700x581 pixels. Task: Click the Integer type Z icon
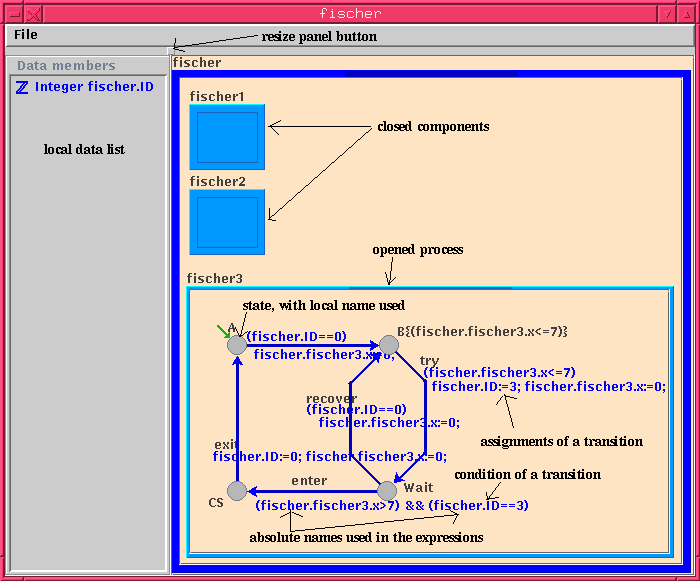pos(22,87)
